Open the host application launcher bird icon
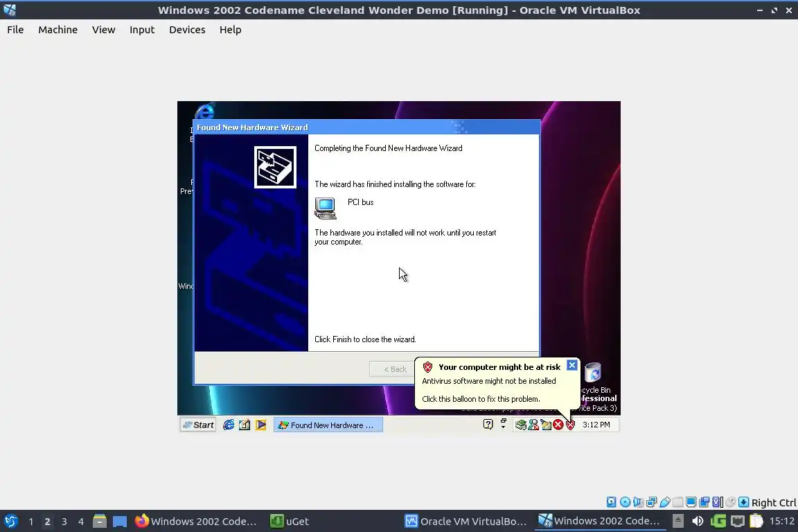This screenshot has height=532, width=798. coord(10,521)
